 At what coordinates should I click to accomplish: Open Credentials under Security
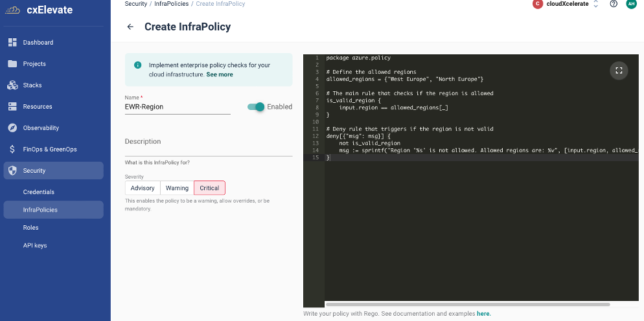click(53, 192)
